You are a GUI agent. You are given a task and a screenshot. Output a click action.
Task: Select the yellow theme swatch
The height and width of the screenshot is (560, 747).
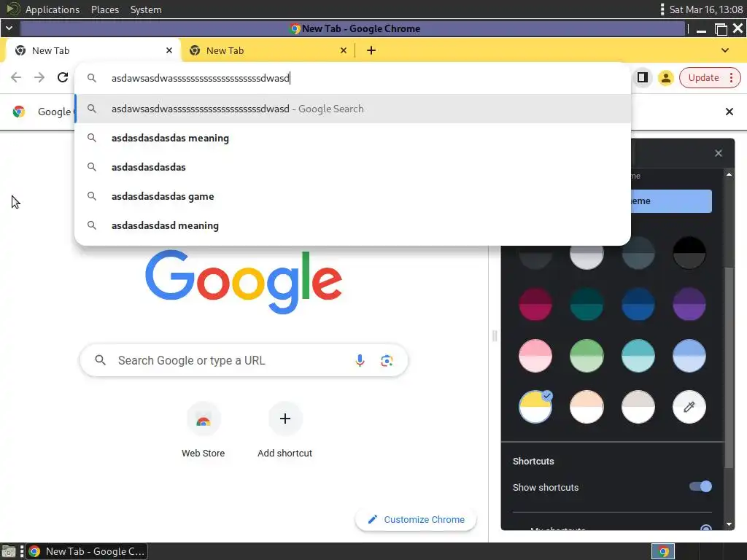[535, 407]
